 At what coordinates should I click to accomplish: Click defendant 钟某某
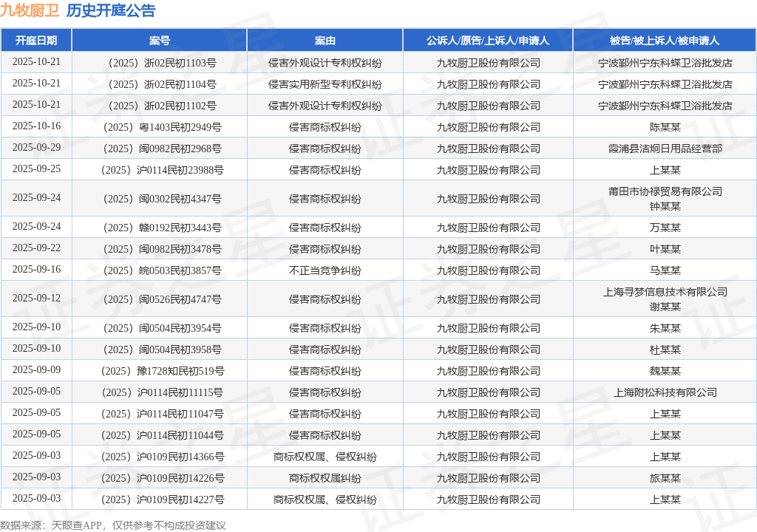click(665, 207)
